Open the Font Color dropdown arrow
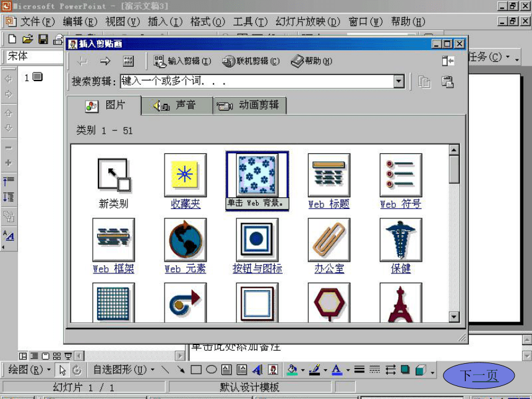 click(x=348, y=370)
